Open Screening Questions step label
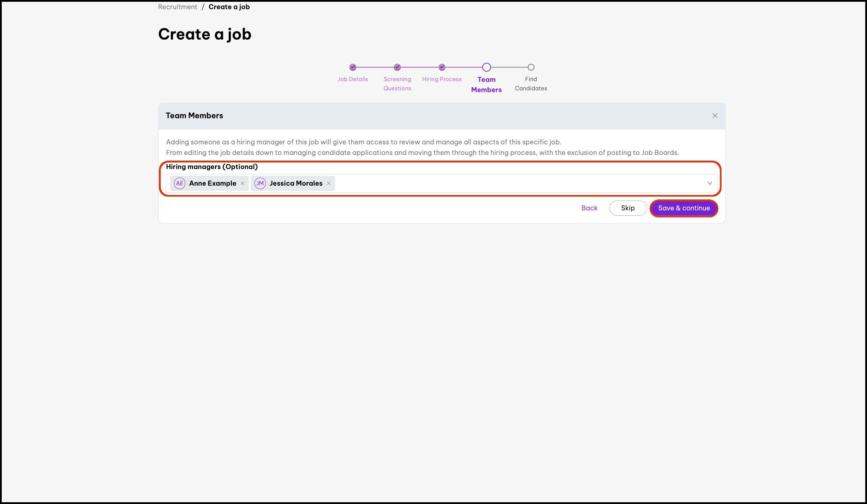The image size is (867, 504). pyautogui.click(x=397, y=84)
